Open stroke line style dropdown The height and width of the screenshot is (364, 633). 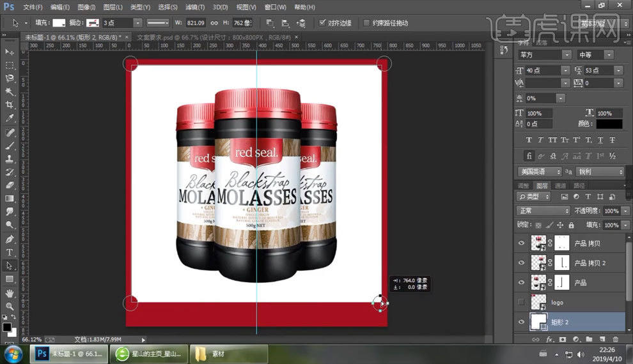[x=158, y=23]
